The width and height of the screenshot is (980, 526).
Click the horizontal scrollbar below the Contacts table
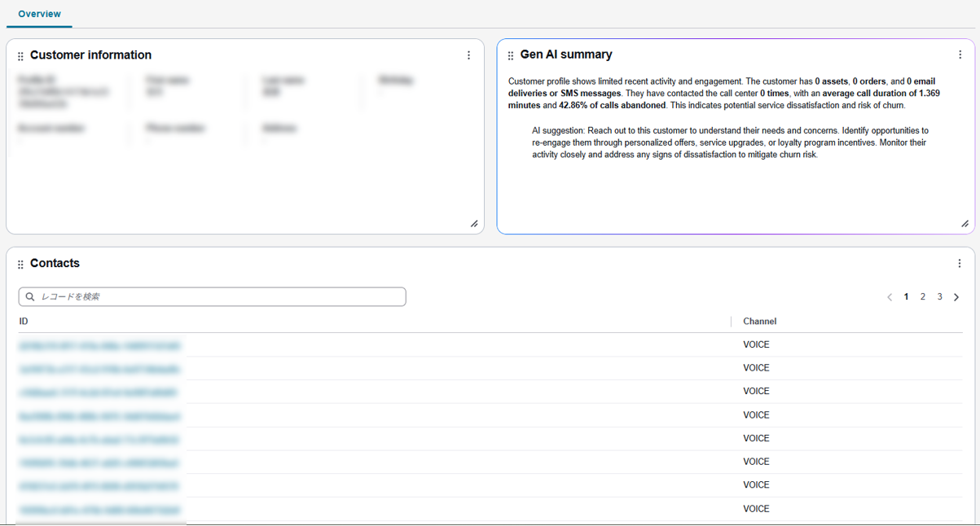coord(101,524)
